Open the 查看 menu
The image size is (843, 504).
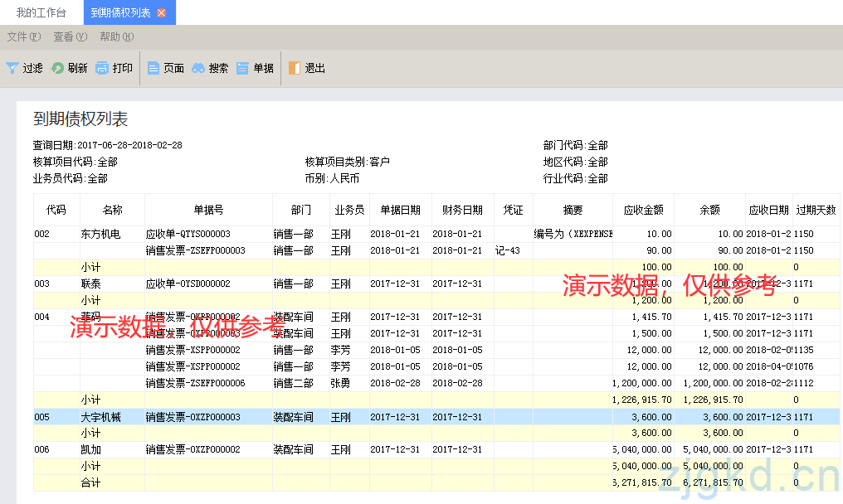70,36
